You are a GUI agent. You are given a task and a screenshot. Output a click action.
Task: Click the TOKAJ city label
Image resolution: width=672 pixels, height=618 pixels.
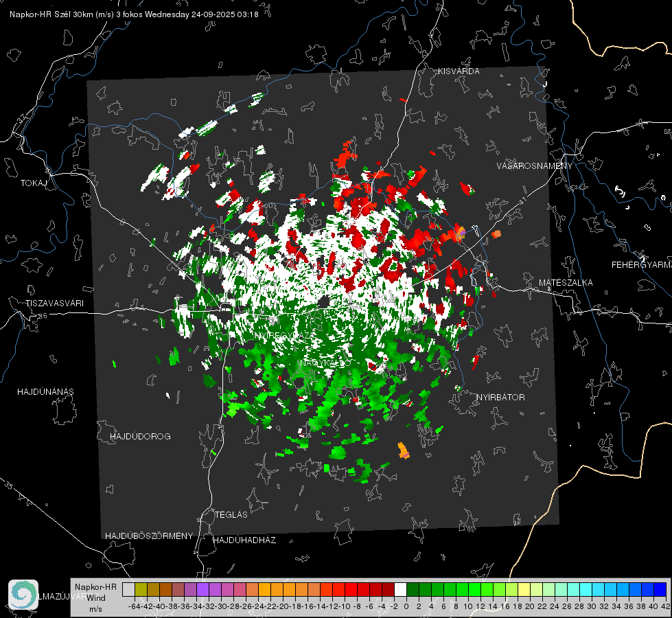pos(34,183)
